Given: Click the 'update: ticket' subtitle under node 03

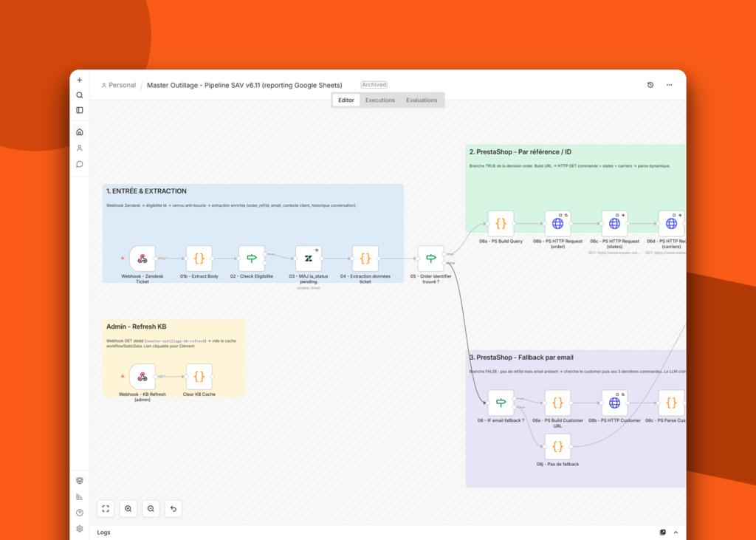Looking at the screenshot, I should point(309,288).
